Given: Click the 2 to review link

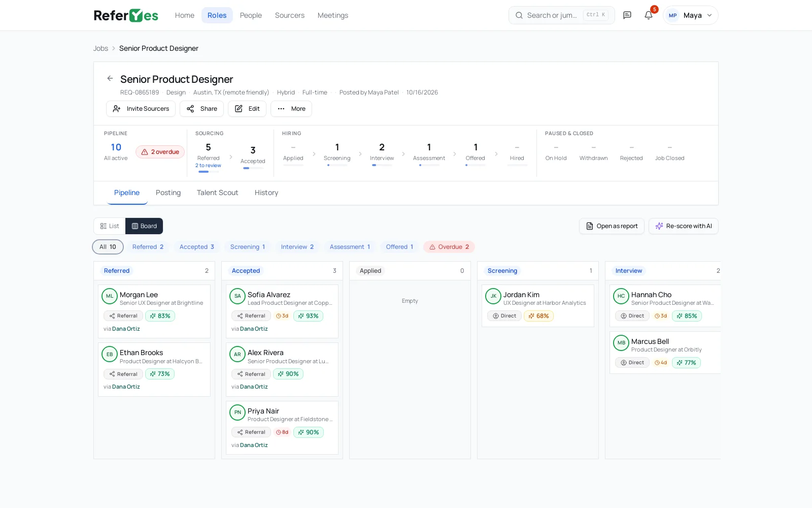Looking at the screenshot, I should click(x=208, y=166).
